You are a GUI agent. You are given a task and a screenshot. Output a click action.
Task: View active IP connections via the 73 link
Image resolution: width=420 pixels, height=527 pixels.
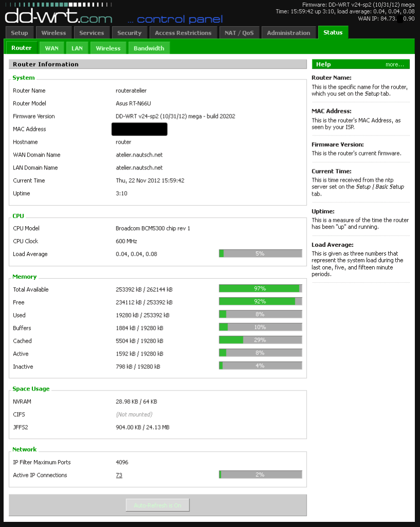(119, 475)
